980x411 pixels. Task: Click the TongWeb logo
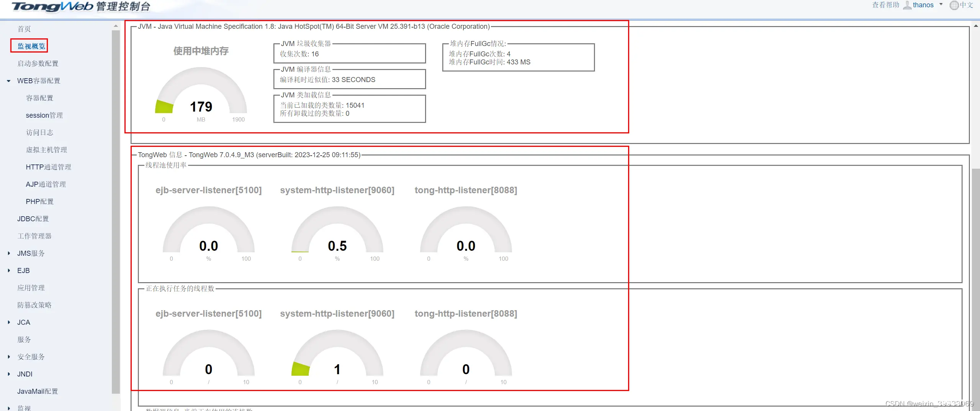[x=81, y=7]
